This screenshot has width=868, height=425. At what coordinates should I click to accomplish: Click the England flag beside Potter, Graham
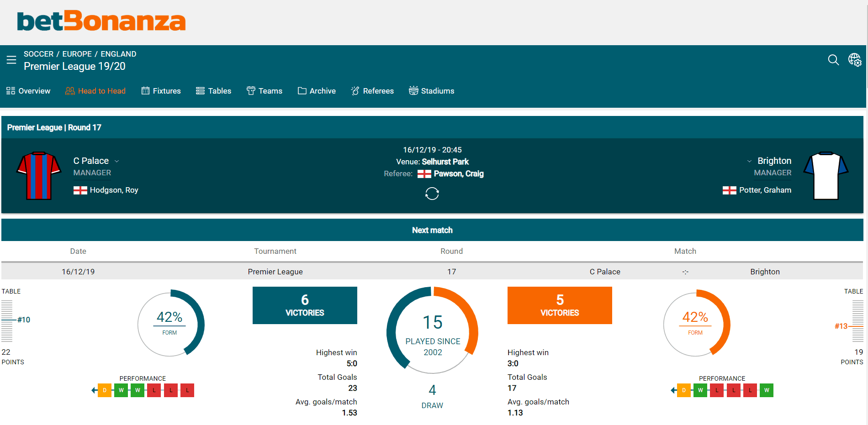(730, 190)
